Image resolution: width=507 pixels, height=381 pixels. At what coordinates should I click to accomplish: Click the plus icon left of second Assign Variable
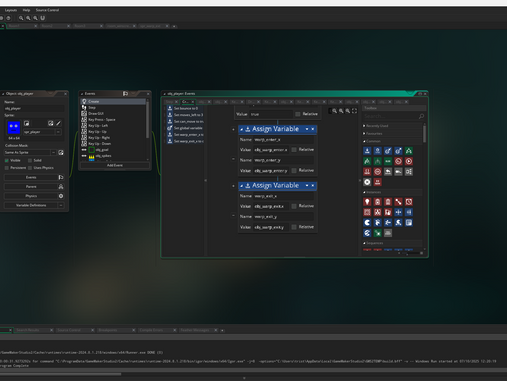[x=233, y=186]
